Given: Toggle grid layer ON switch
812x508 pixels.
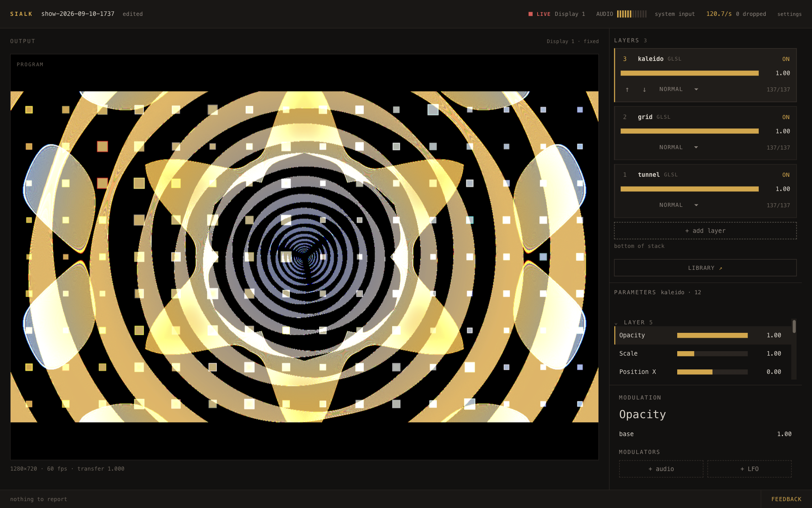Looking at the screenshot, I should 786,117.
